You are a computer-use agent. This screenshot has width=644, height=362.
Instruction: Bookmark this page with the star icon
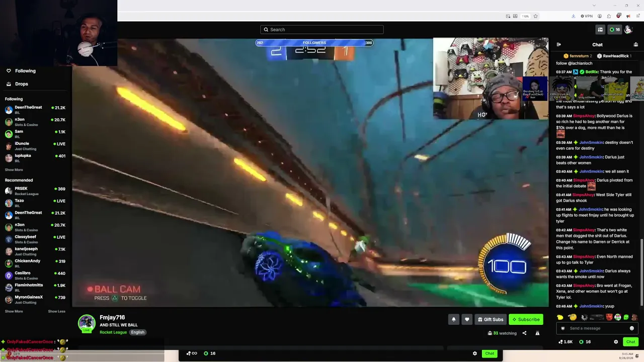535,16
